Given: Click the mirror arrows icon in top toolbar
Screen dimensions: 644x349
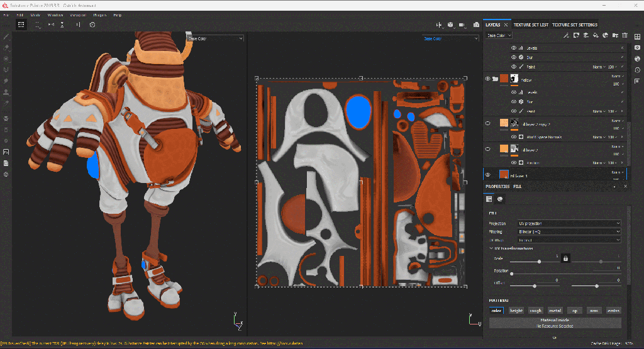Looking at the screenshot, I should (x=51, y=25).
